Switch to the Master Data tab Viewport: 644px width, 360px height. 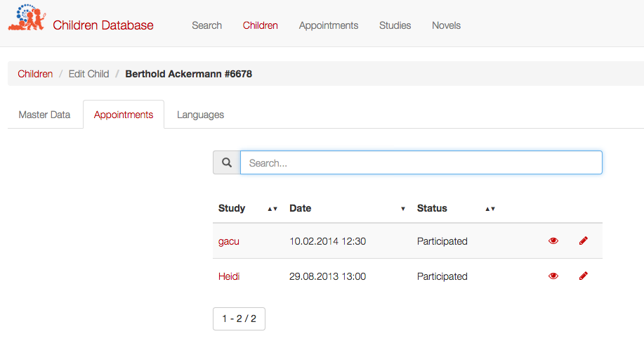(x=44, y=115)
